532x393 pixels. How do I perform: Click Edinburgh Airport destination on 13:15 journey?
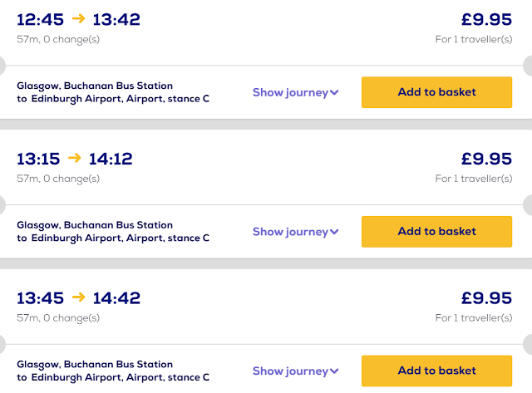click(121, 238)
